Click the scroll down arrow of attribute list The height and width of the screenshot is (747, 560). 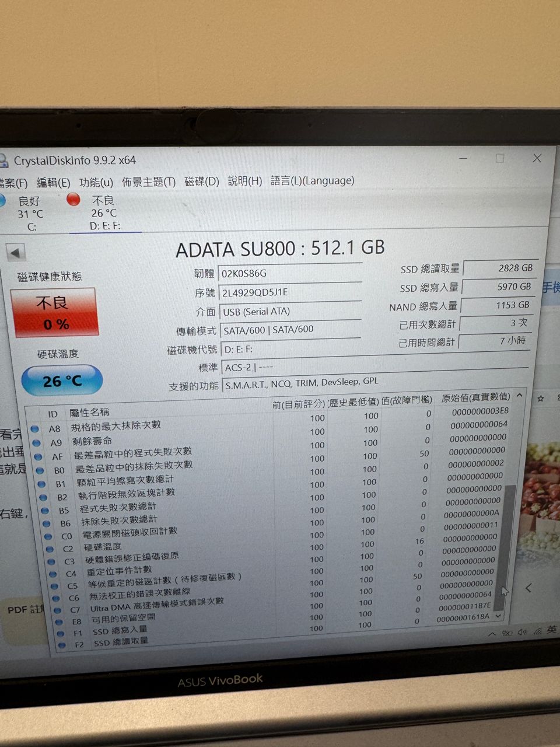(499, 616)
